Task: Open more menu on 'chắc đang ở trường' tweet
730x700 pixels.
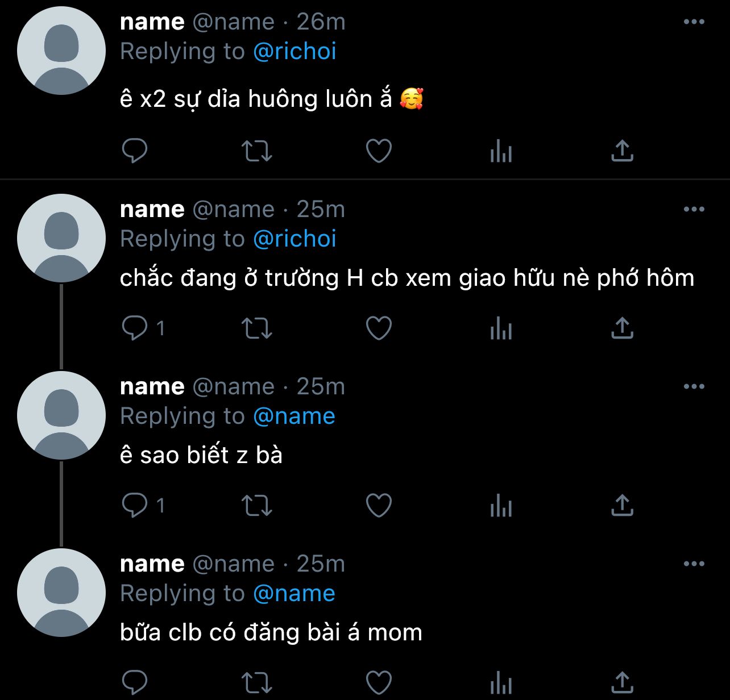Action: 694,210
